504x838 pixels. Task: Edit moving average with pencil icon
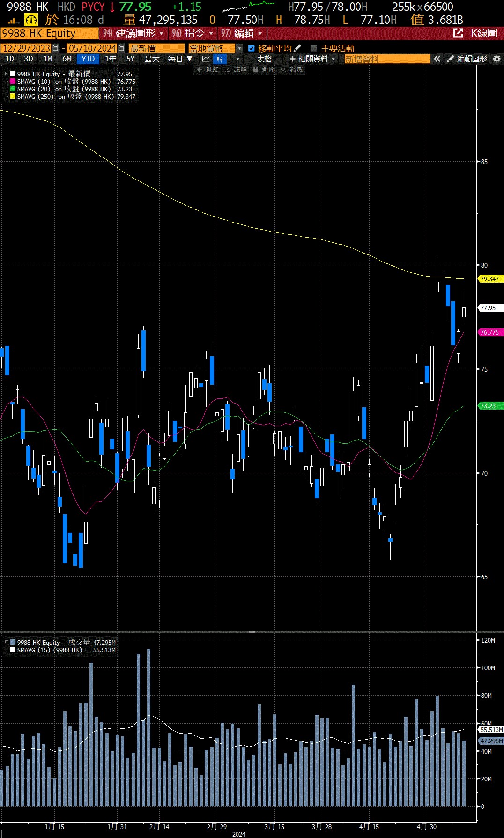point(297,48)
